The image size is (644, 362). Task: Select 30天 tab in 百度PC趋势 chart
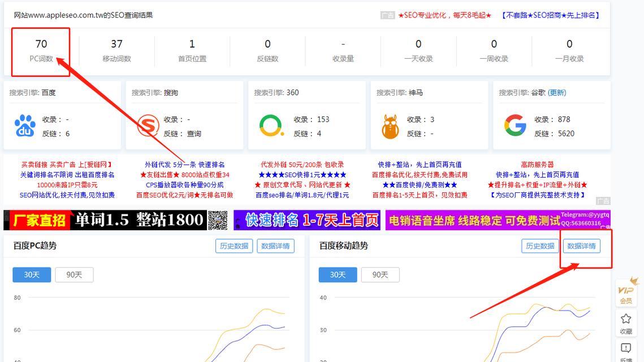(32, 275)
